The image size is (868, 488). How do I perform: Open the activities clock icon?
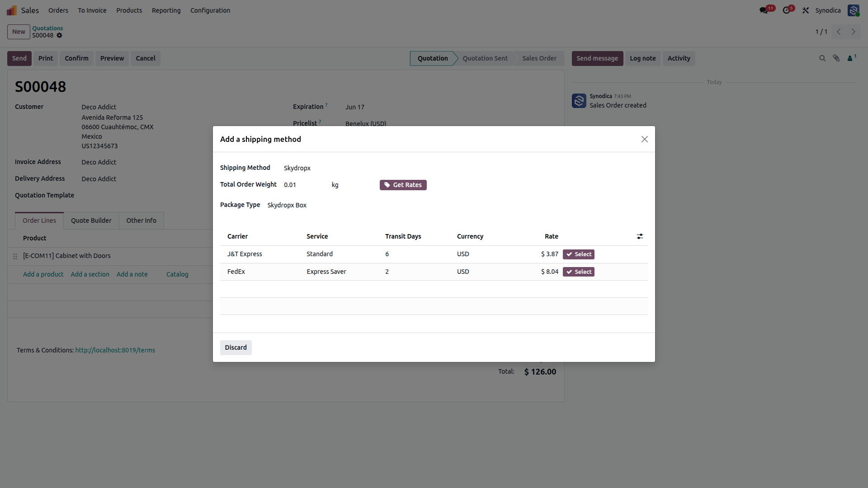[787, 10]
